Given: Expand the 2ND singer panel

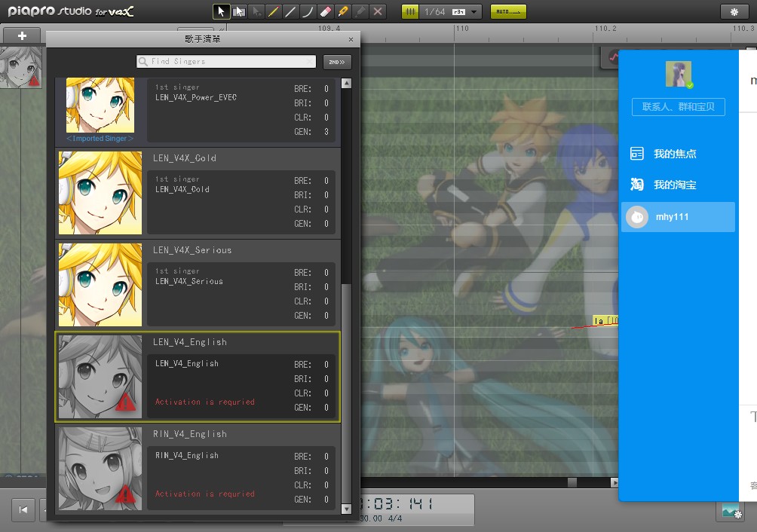Looking at the screenshot, I should click(x=337, y=62).
